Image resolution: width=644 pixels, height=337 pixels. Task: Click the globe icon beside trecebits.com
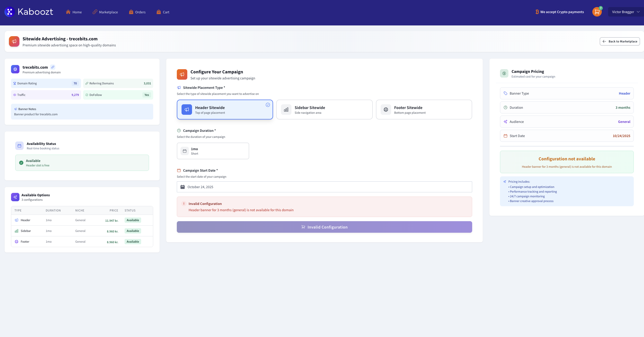pyautogui.click(x=15, y=69)
